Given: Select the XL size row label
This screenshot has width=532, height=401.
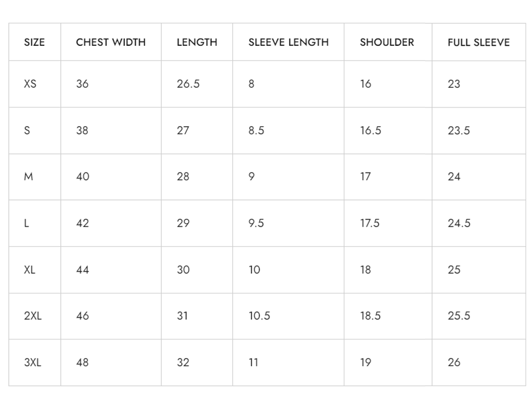Looking at the screenshot, I should click(x=30, y=270).
